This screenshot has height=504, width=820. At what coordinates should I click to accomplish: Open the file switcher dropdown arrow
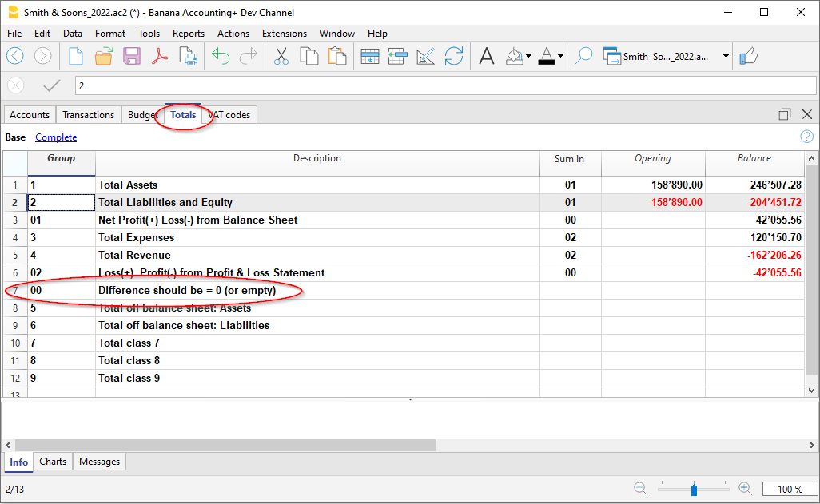click(726, 56)
